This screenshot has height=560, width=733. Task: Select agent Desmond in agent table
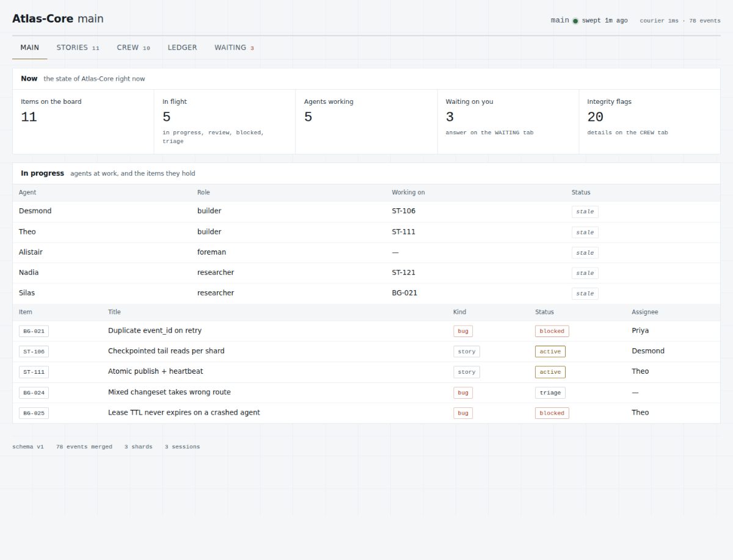click(x=35, y=211)
